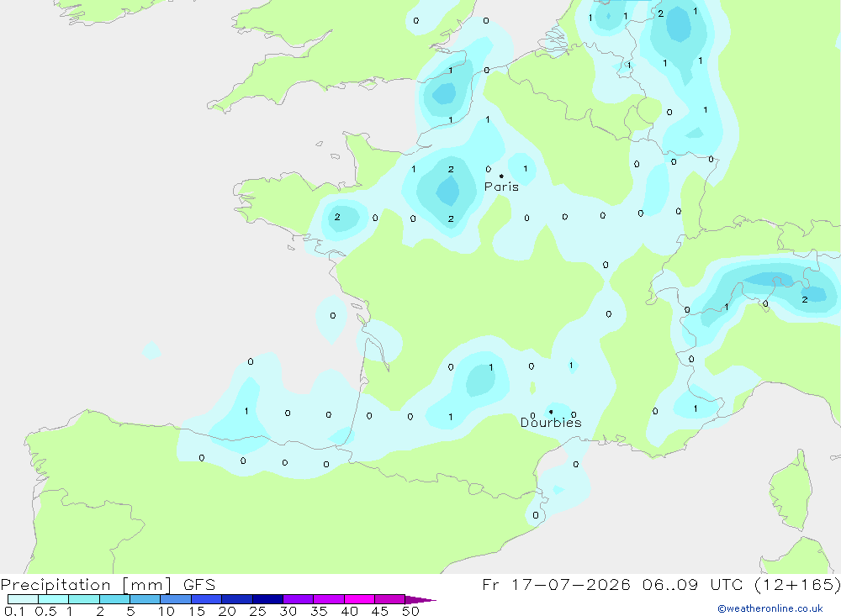Pick the 35–40 mm legend color swatch

[329, 599]
